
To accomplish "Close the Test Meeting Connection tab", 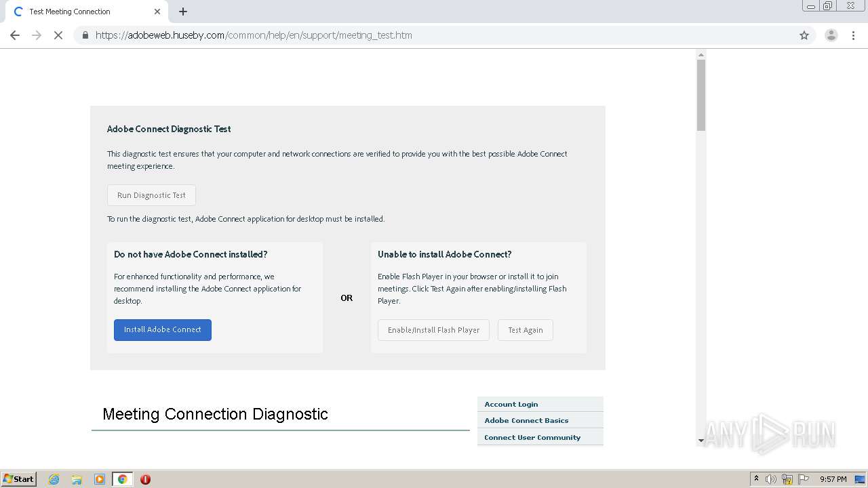I will (x=157, y=12).
